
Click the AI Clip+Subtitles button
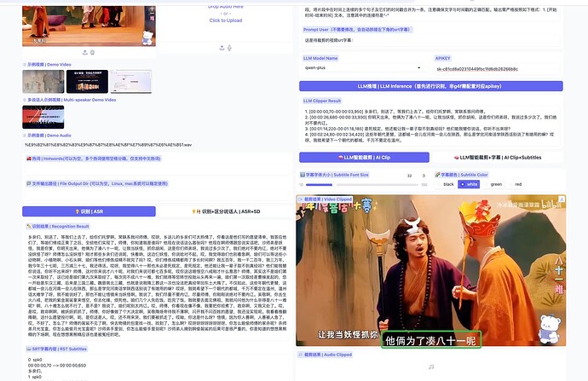tap(498, 158)
